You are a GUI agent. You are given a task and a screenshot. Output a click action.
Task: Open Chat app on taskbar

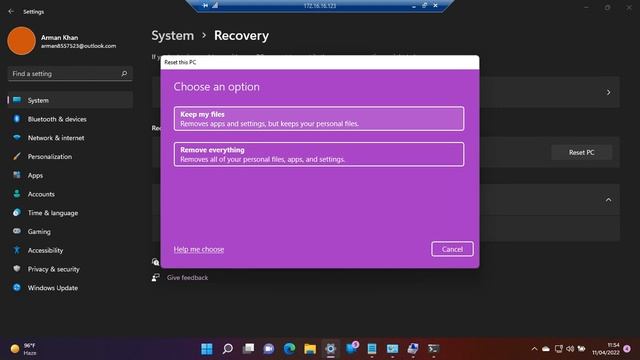(x=269, y=349)
